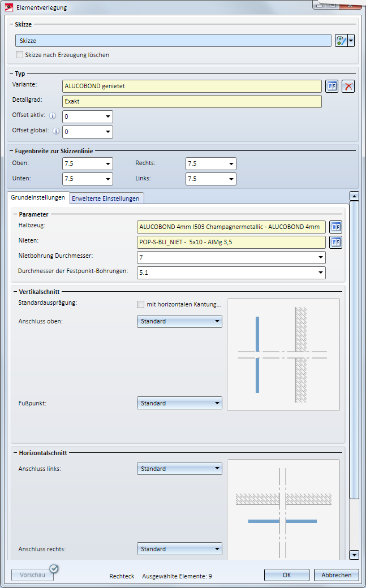The width and height of the screenshot is (366, 588).
Task: Expand Nietbohrung Durchmesser dropdown
Action: (x=321, y=257)
